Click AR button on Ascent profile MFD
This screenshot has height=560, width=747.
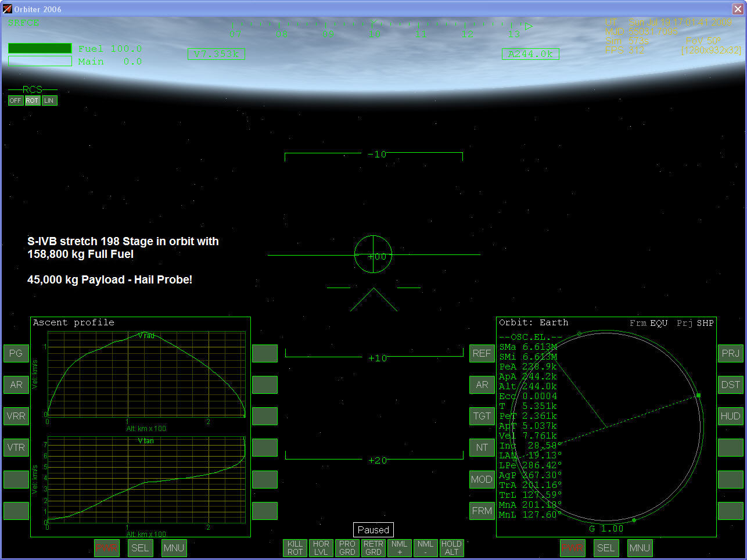(x=16, y=385)
